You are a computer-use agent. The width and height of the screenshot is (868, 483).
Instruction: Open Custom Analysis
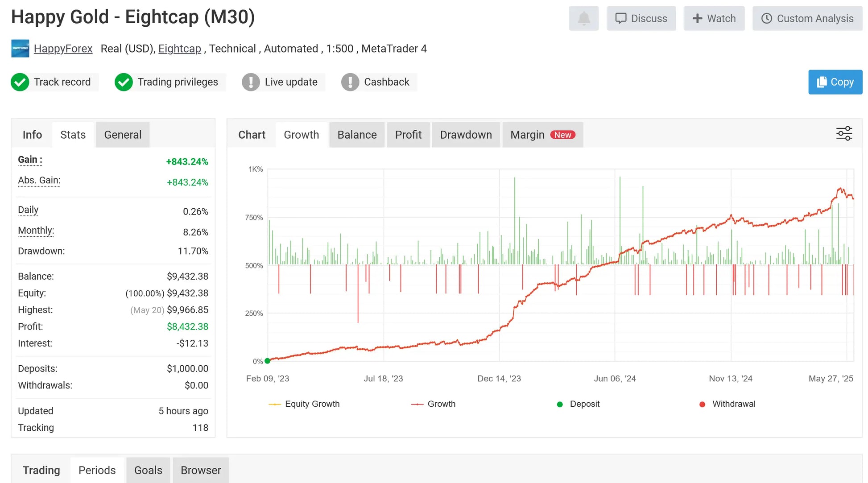[x=807, y=18]
